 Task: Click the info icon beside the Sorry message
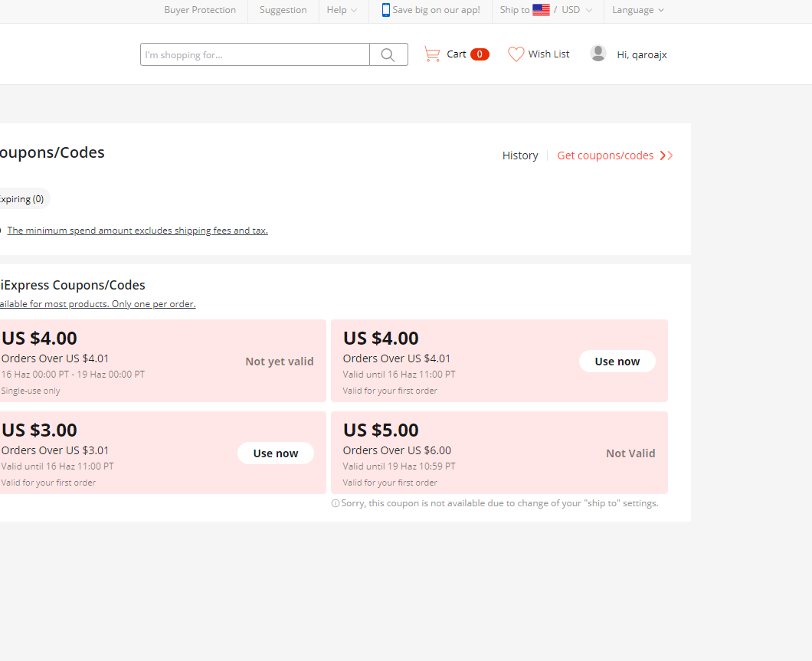336,503
